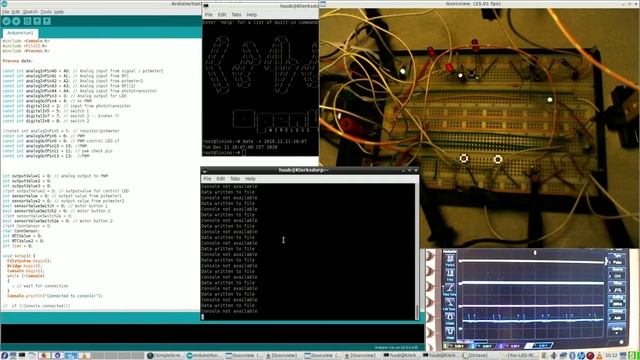
Task: Open File menu in upper terminal window
Action: click(209, 14)
